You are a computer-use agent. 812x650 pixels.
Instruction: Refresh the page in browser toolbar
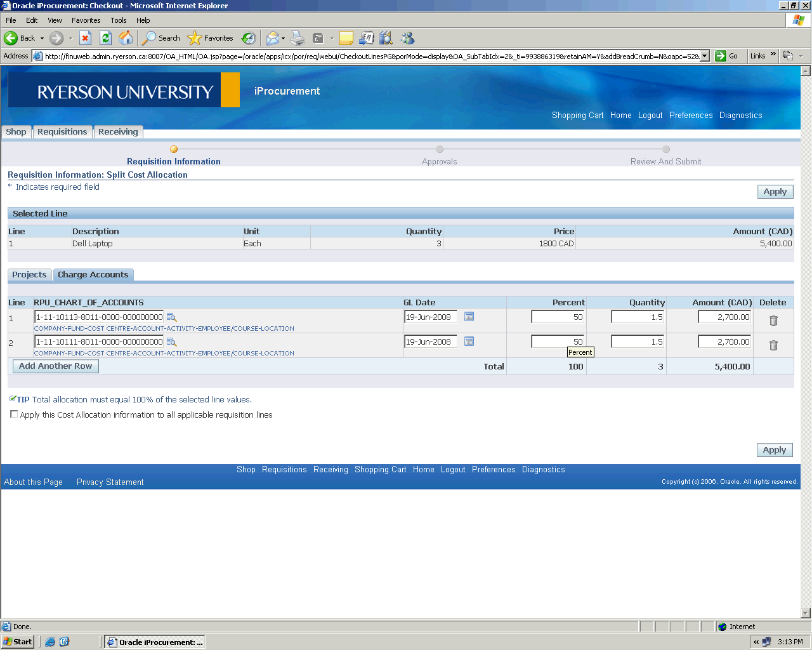(x=106, y=38)
